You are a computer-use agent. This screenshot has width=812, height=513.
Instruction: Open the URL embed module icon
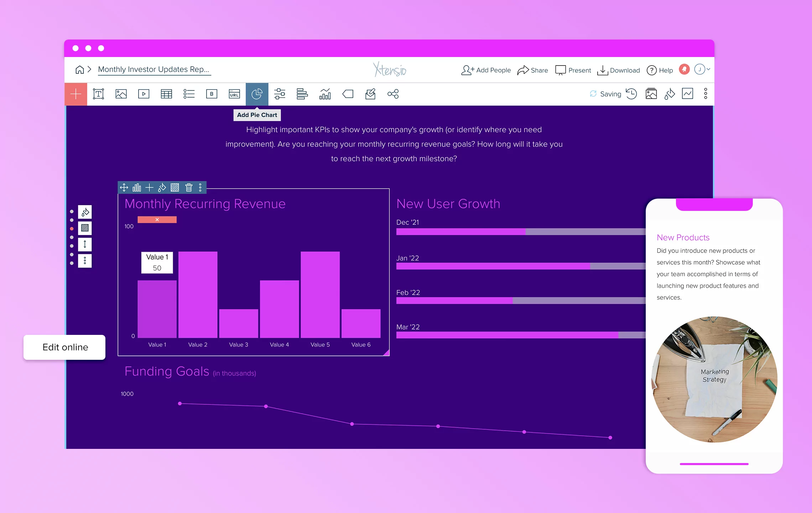tap(234, 94)
